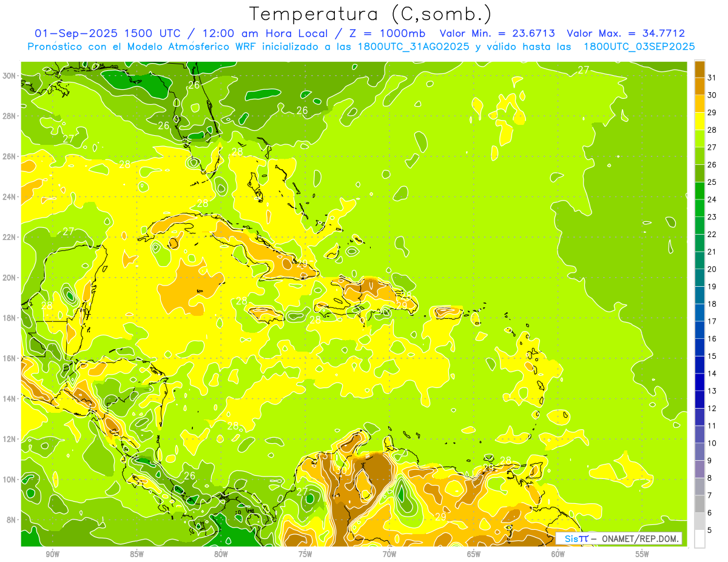Click legend scale value '20'
The width and height of the screenshot is (728, 562).
click(712, 269)
